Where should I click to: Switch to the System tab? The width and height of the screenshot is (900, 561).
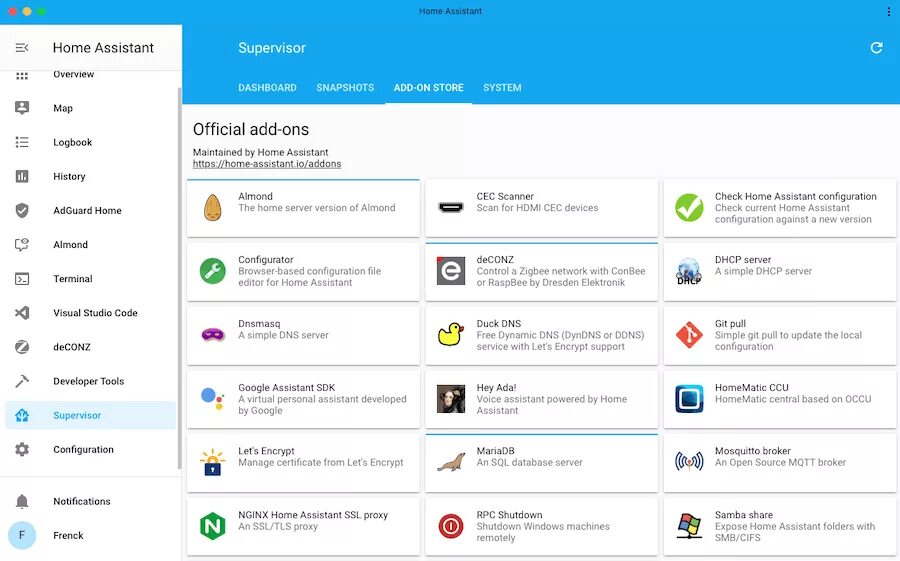pyautogui.click(x=502, y=88)
